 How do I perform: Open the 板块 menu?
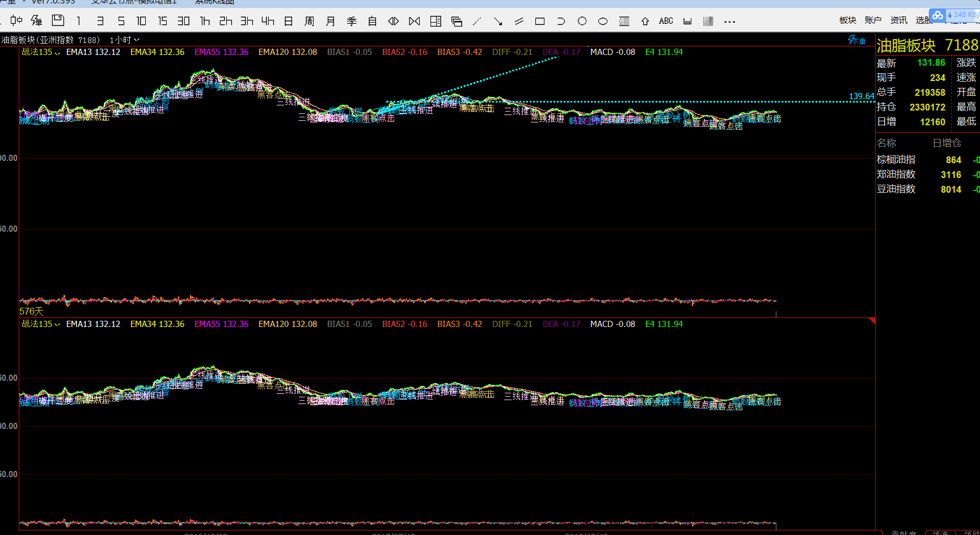point(847,20)
